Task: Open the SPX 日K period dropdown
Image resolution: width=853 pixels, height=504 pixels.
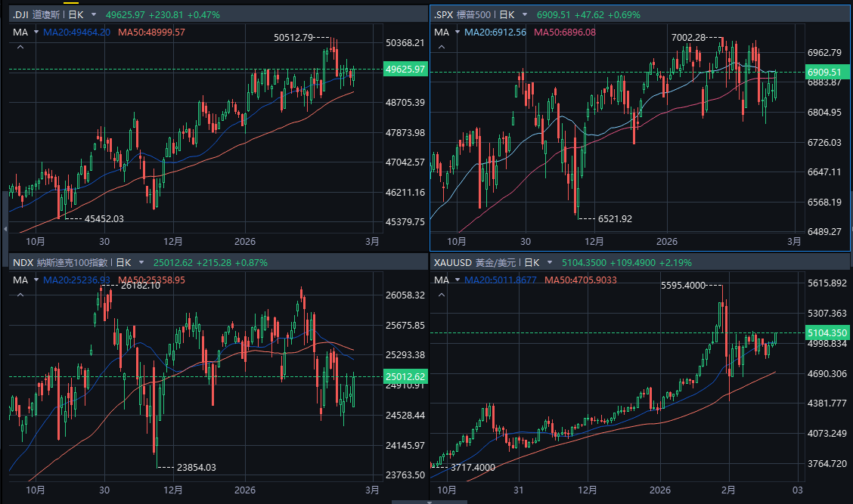Action: (524, 14)
